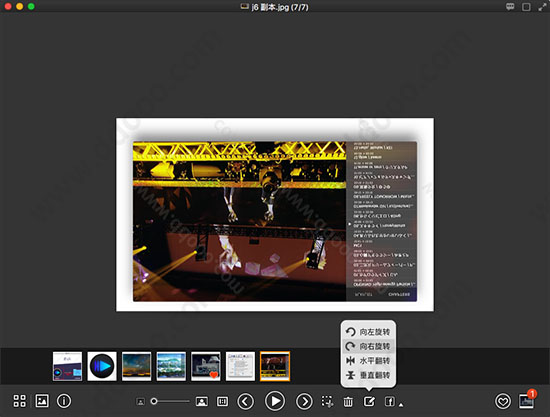
Task: Go to next image
Action: 304,401
